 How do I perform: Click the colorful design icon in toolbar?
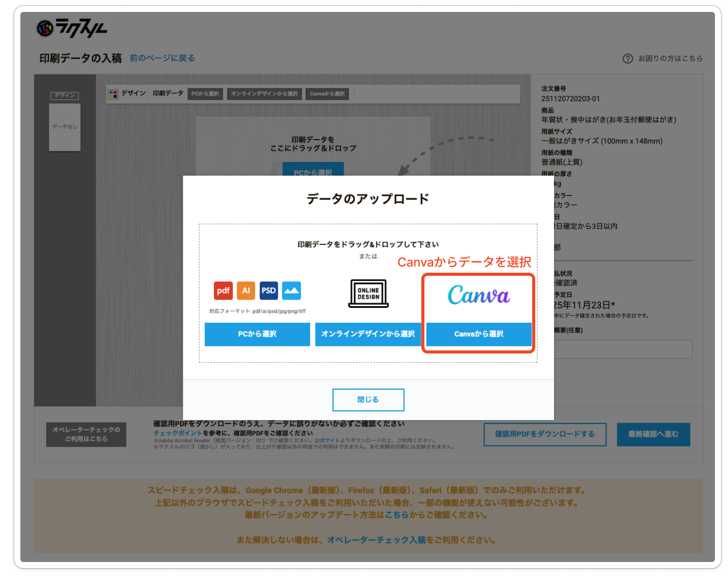113,94
